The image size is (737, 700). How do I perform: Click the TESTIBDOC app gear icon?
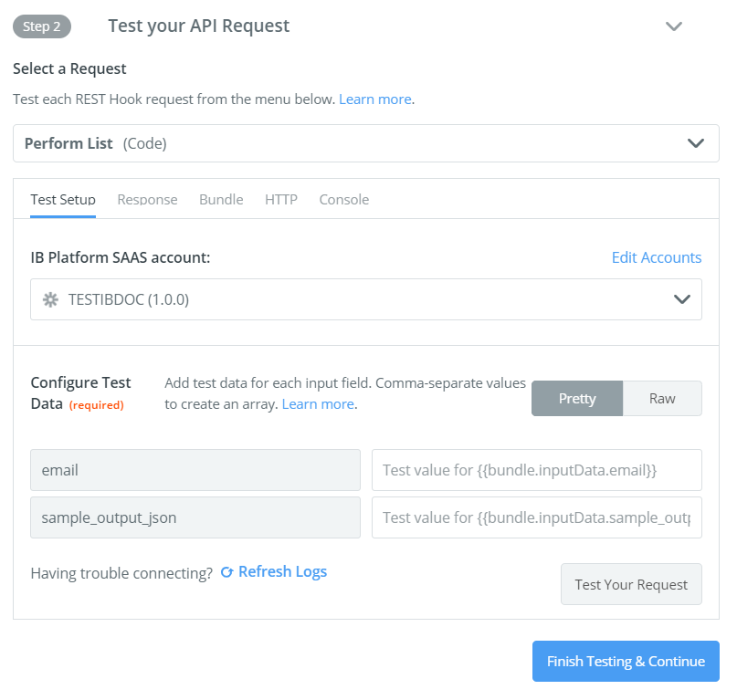(x=51, y=299)
